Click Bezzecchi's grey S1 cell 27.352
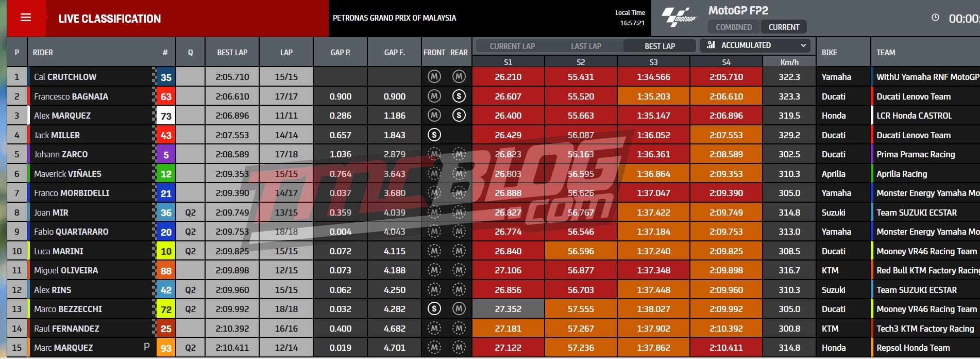Viewport: 980px width, 359px height. tap(508, 309)
